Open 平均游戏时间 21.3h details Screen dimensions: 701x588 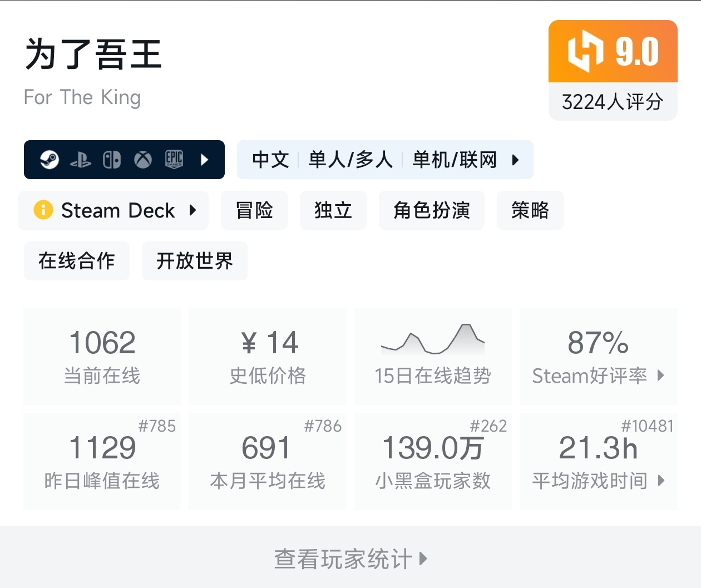599,462
